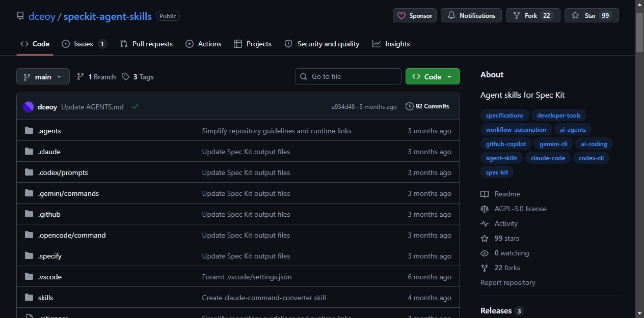
Task: Select the claude-code topic tag
Action: point(548,158)
